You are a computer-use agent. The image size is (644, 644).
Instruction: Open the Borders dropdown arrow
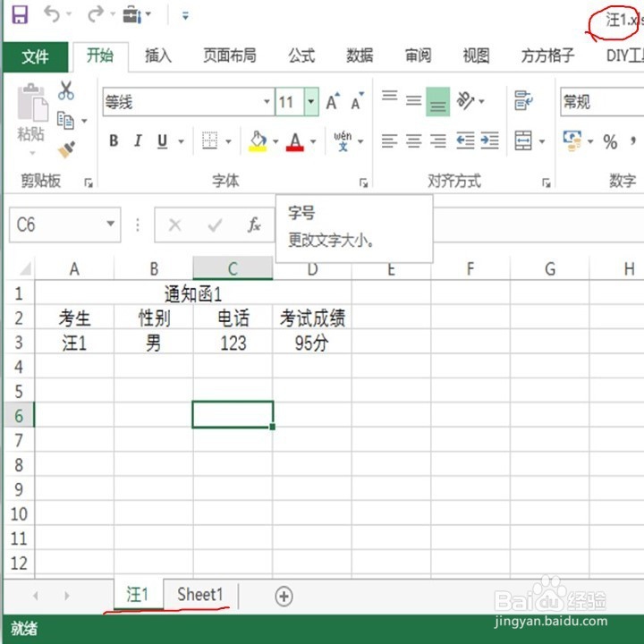pyautogui.click(x=228, y=141)
